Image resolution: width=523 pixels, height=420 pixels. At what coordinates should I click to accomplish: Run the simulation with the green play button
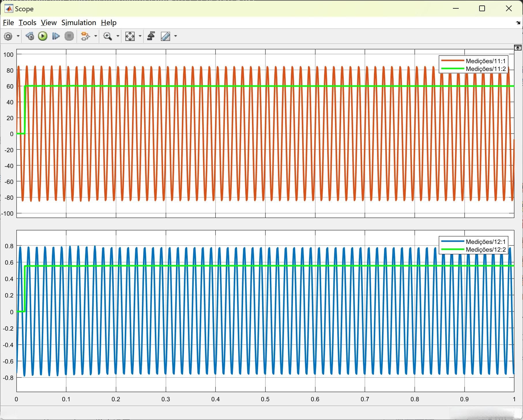point(43,36)
